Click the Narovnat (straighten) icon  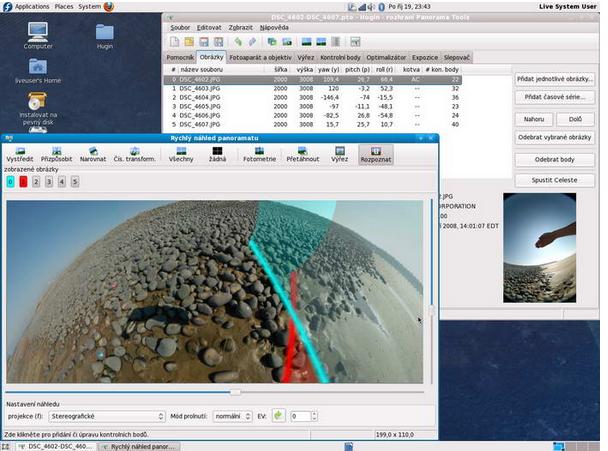click(93, 154)
